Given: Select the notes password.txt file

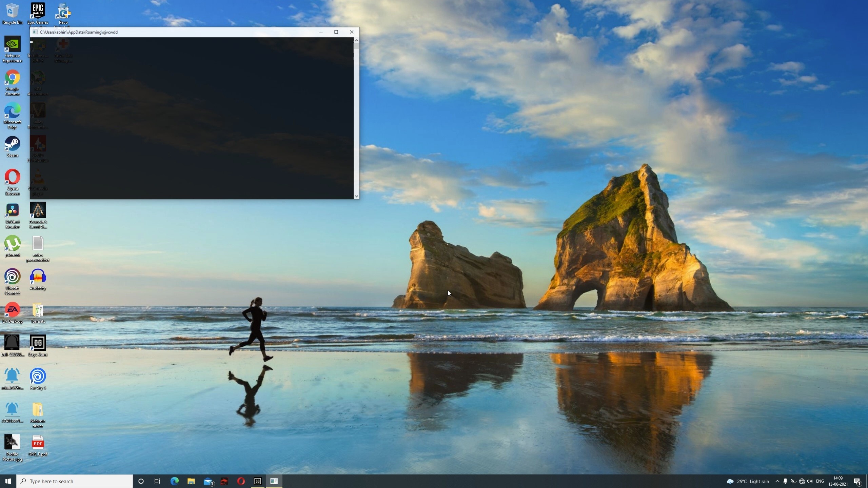Looking at the screenshot, I should 38,249.
